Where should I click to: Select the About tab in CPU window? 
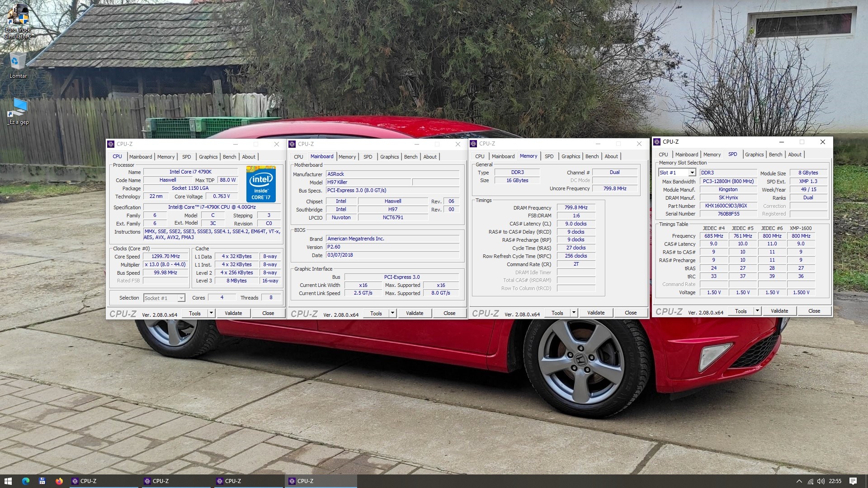pos(249,157)
